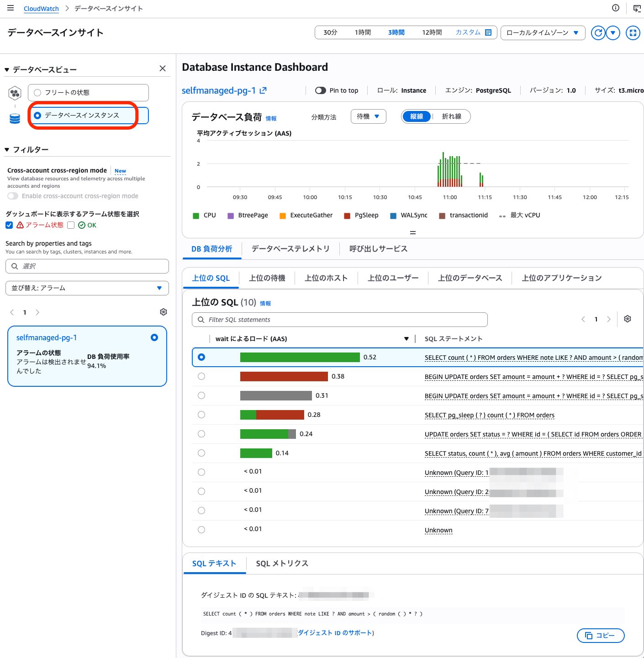Toggle Pin to top switch
Image resolution: width=644 pixels, height=658 pixels.
(x=321, y=90)
